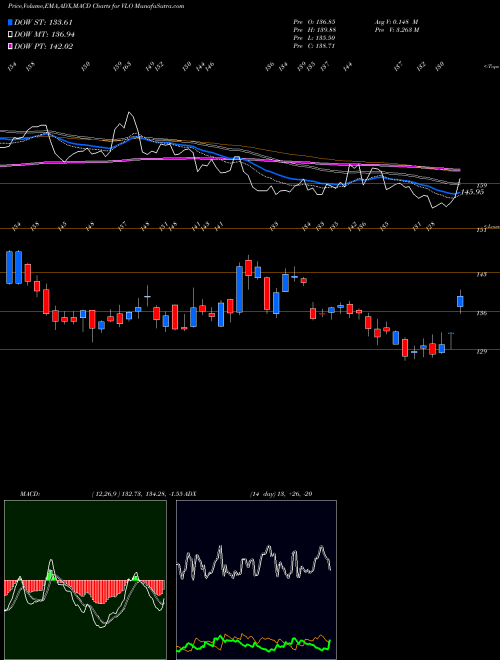
Task: Click the 145.95 EMA price label
Action: pos(472,192)
